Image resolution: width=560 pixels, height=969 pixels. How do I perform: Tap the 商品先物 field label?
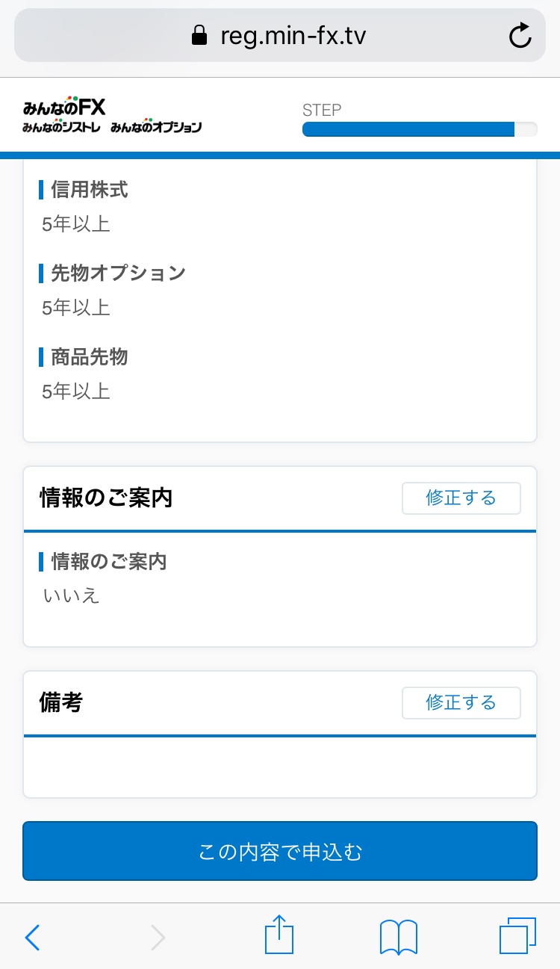pyautogui.click(x=90, y=357)
